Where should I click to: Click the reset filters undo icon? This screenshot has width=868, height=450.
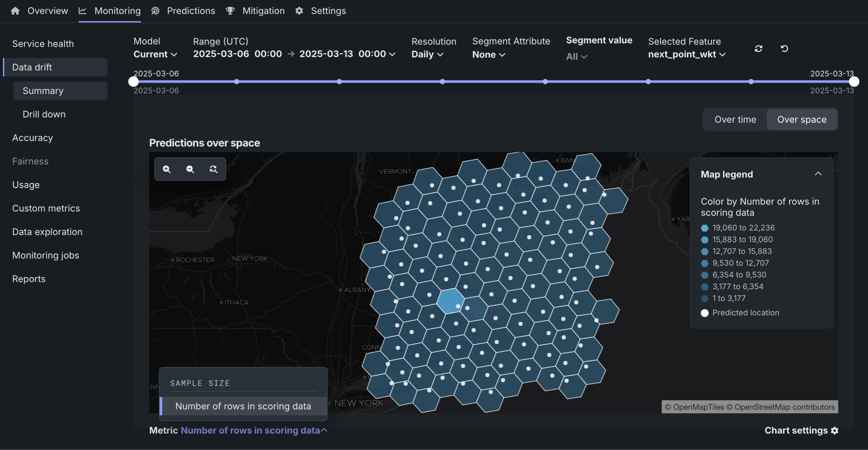784,49
